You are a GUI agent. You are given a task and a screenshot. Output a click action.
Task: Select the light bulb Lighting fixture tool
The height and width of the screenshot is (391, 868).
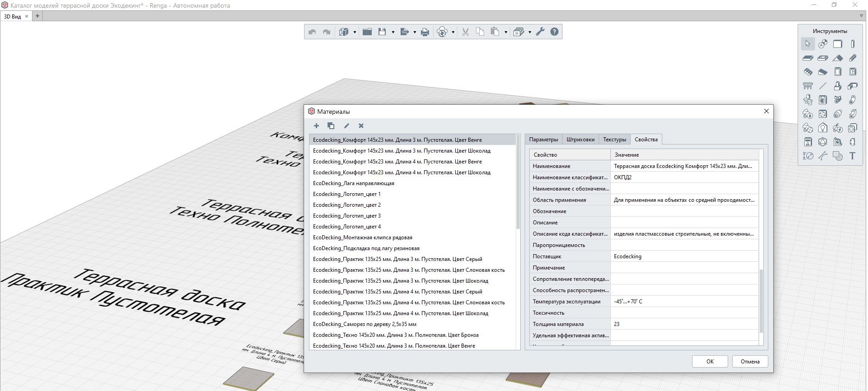pyautogui.click(x=823, y=128)
